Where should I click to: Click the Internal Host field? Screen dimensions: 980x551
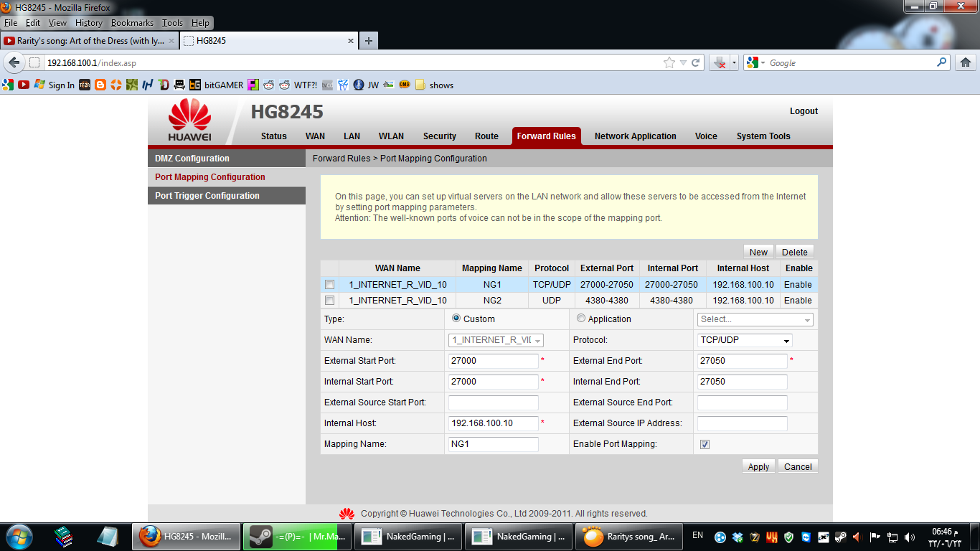click(494, 423)
